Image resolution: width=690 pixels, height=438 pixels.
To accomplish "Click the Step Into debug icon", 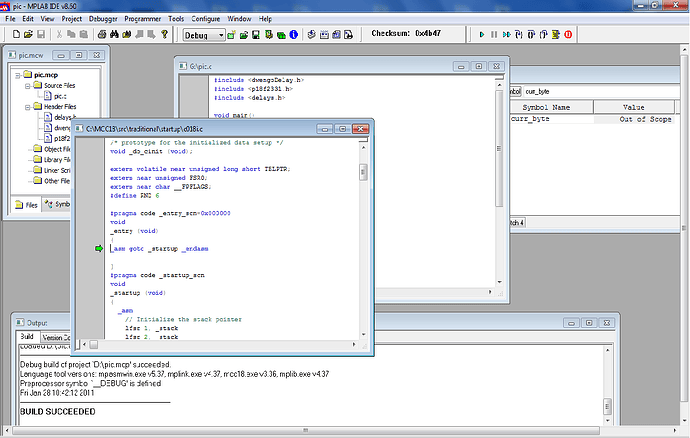I will coord(519,34).
